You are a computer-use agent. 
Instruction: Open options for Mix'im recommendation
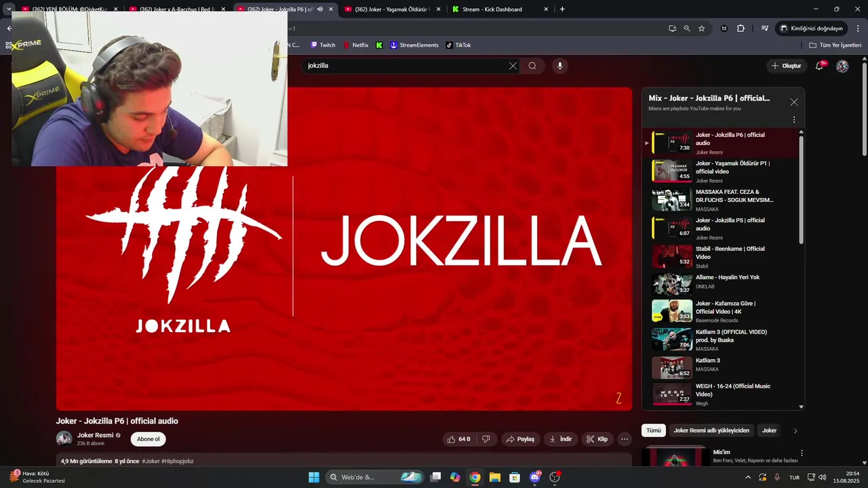click(802, 453)
